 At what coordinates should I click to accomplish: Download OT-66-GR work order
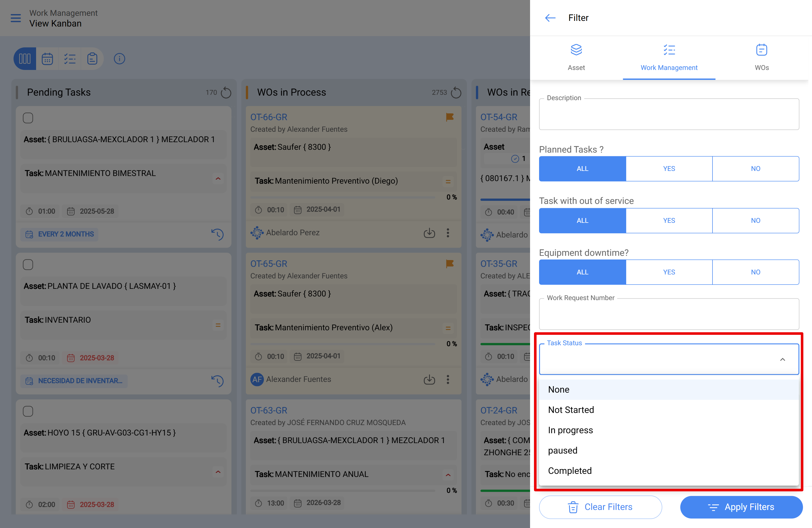click(x=429, y=233)
